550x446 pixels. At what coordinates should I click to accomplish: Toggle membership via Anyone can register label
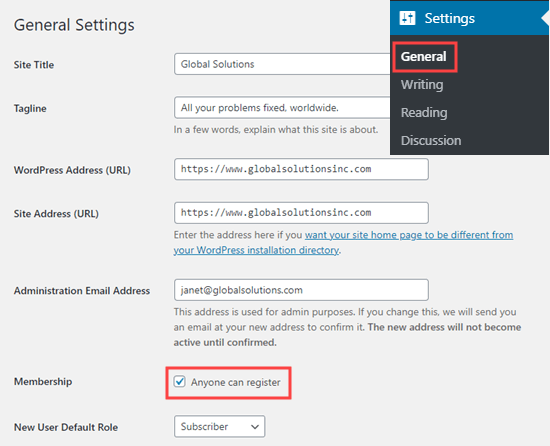235,382
